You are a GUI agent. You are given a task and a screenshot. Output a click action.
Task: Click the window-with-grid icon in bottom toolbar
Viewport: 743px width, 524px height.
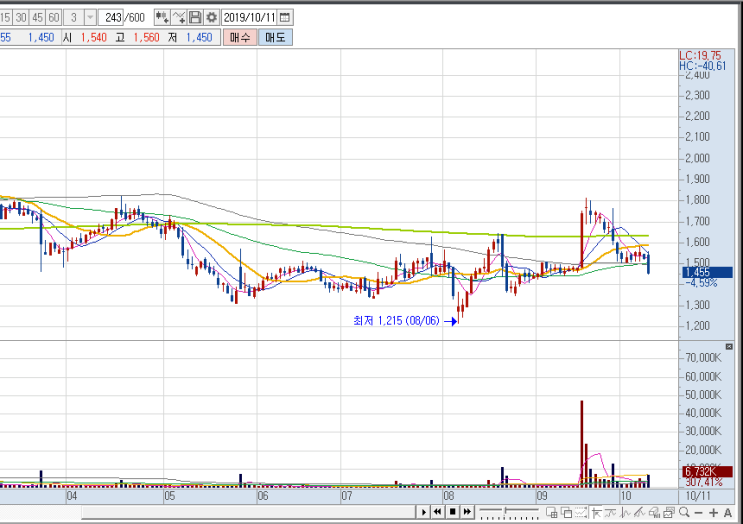point(552,512)
